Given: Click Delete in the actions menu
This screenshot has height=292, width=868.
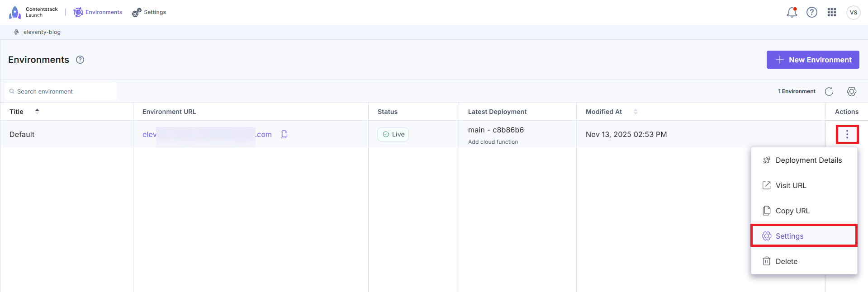Looking at the screenshot, I should coord(786,262).
